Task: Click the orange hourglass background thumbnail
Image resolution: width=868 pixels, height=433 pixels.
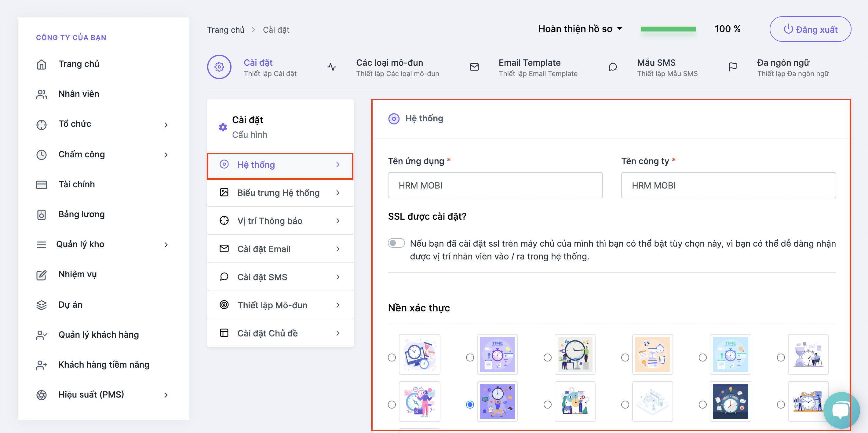Action: click(x=652, y=354)
